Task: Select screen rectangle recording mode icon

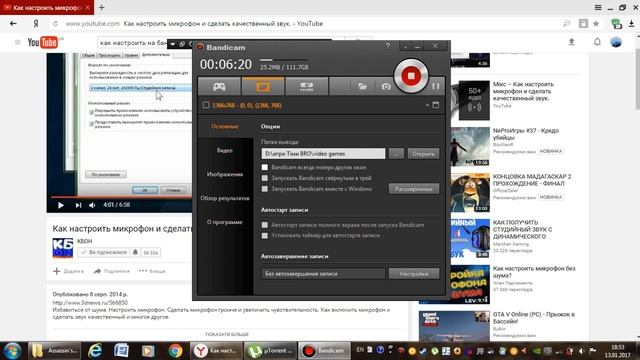Action: (x=263, y=87)
